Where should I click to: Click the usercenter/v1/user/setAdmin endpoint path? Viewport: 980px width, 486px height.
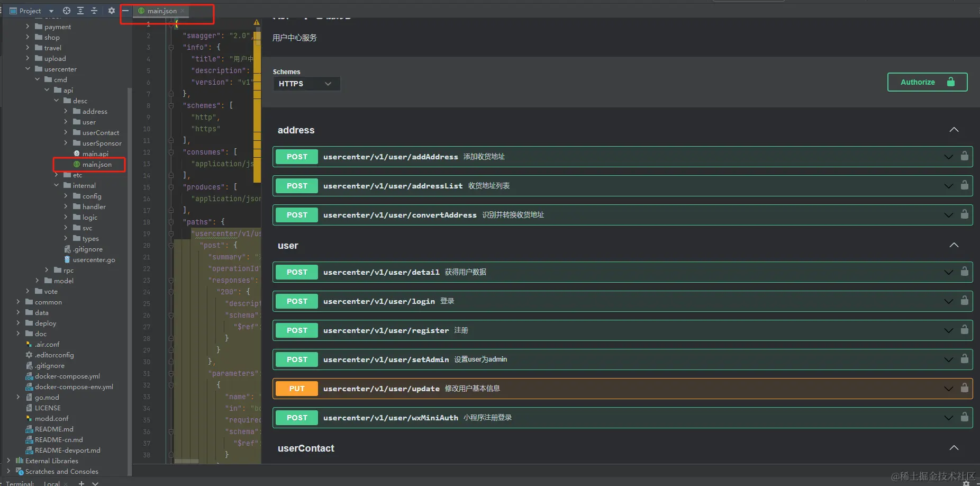[x=386, y=359]
